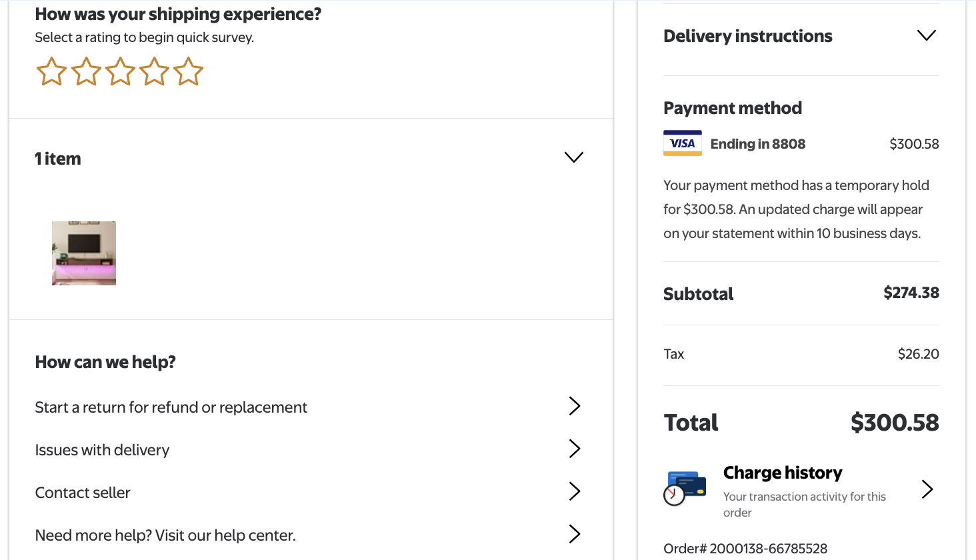
Task: Choose the fourth rating star
Action: pos(154,72)
